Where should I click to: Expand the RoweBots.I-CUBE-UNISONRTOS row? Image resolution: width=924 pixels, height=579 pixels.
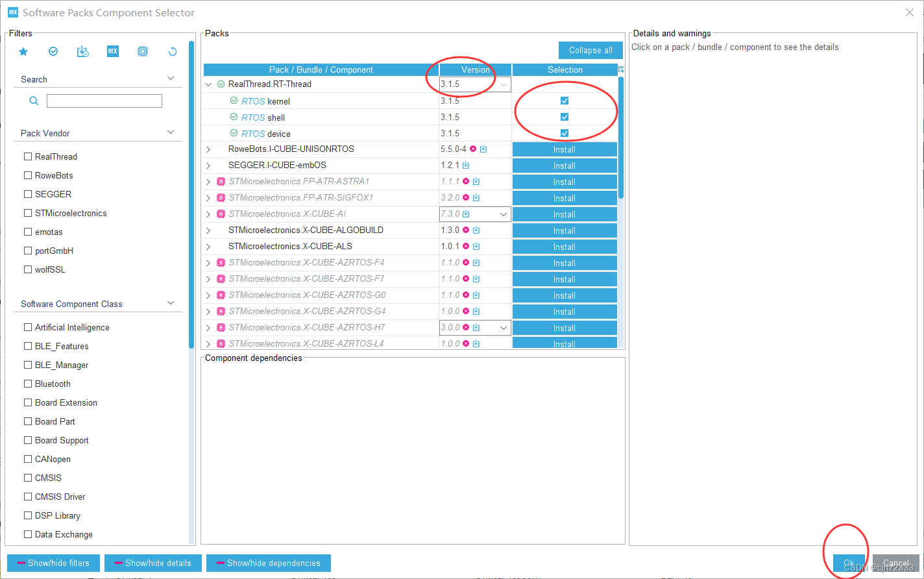[208, 149]
